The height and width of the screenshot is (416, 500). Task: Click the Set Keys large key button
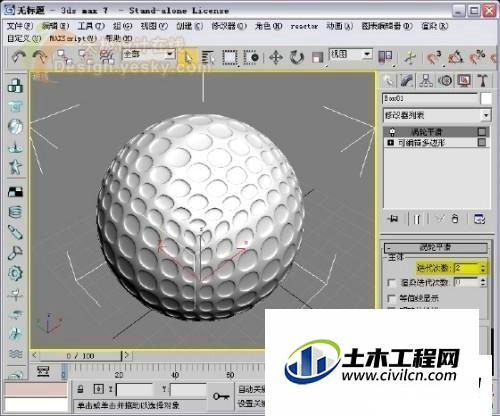221,396
